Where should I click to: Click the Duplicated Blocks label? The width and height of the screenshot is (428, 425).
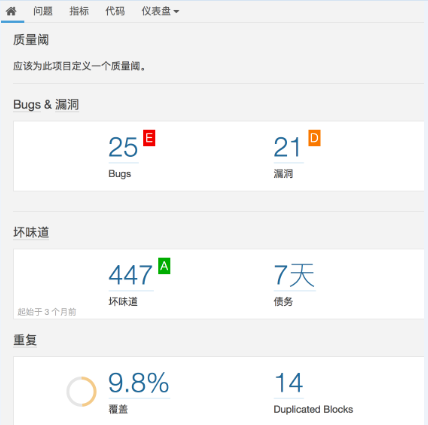pyautogui.click(x=313, y=409)
